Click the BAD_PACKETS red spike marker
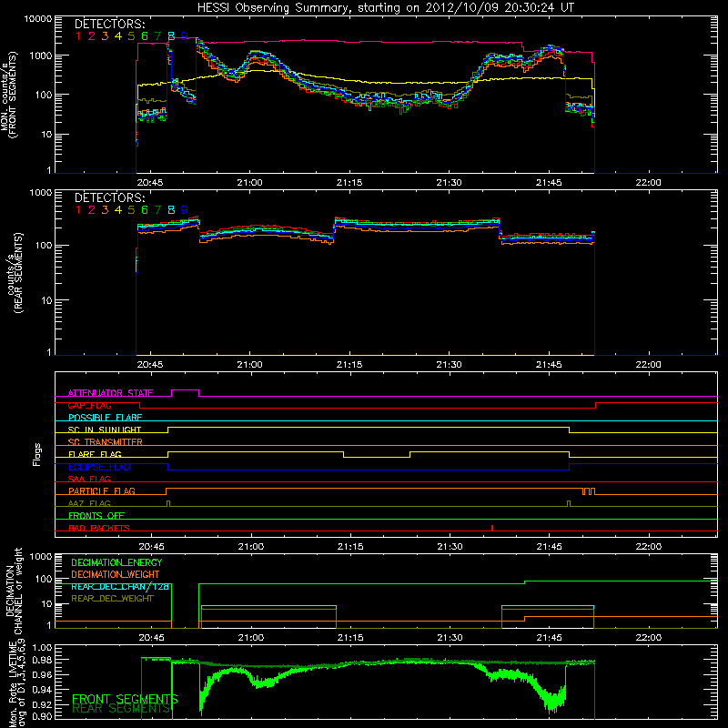This screenshot has height=728, width=728. (492, 528)
